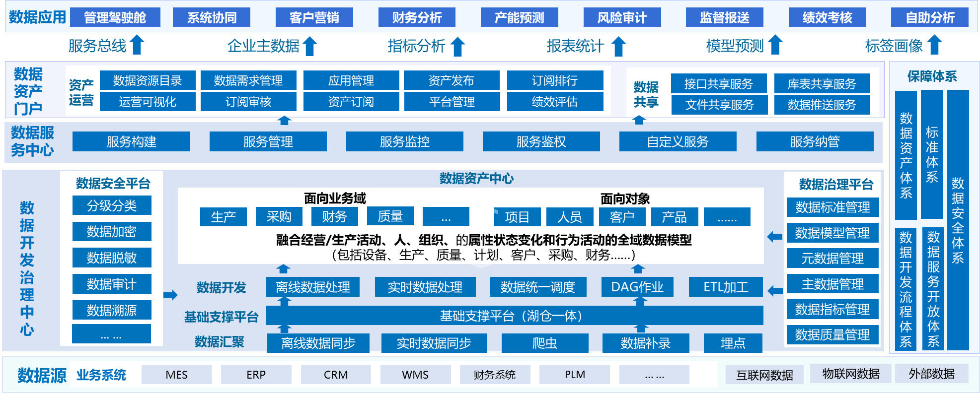
Task: Click the 服务鉴权 box
Action: tap(541, 142)
